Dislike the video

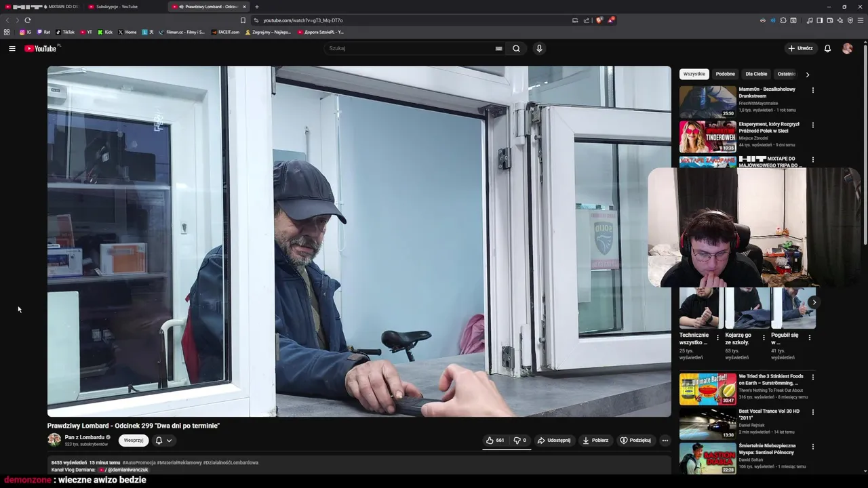tap(519, 440)
